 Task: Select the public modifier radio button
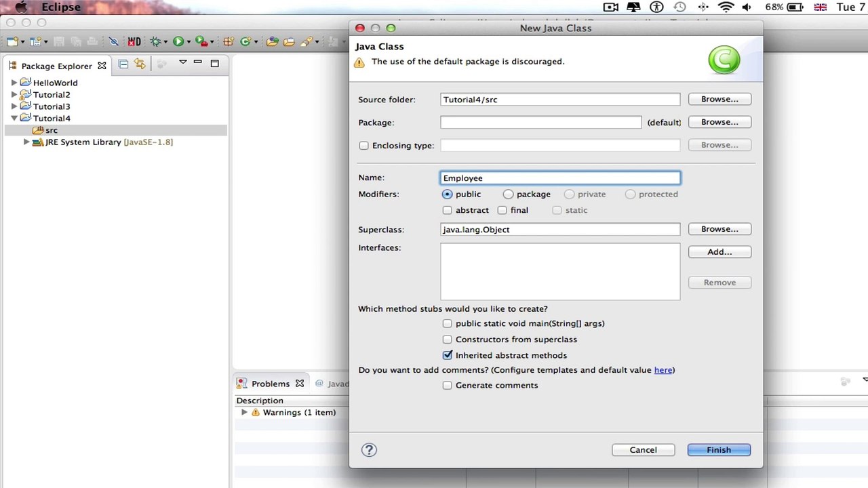(447, 195)
